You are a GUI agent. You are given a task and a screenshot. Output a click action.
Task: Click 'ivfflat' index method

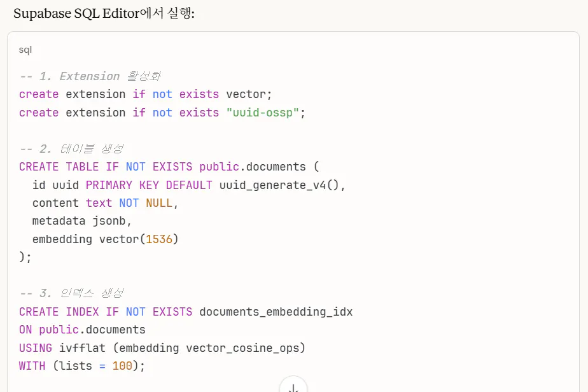[x=82, y=348]
